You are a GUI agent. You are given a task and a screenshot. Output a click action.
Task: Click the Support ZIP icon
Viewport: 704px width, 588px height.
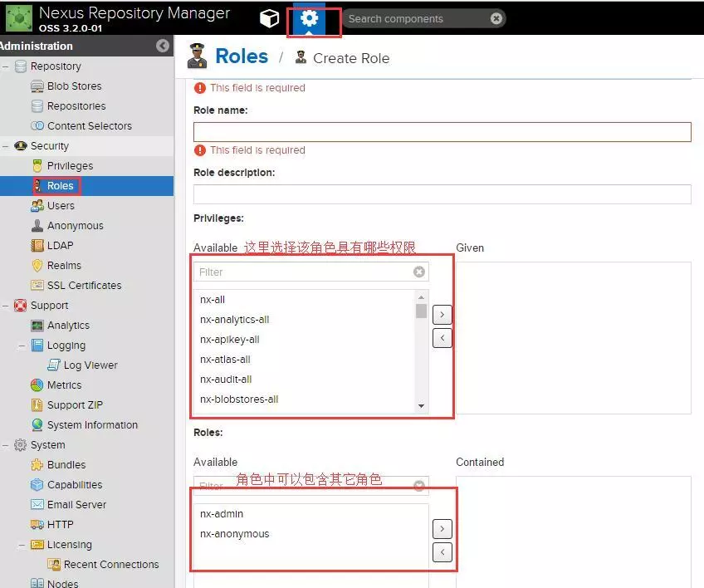[x=37, y=404]
